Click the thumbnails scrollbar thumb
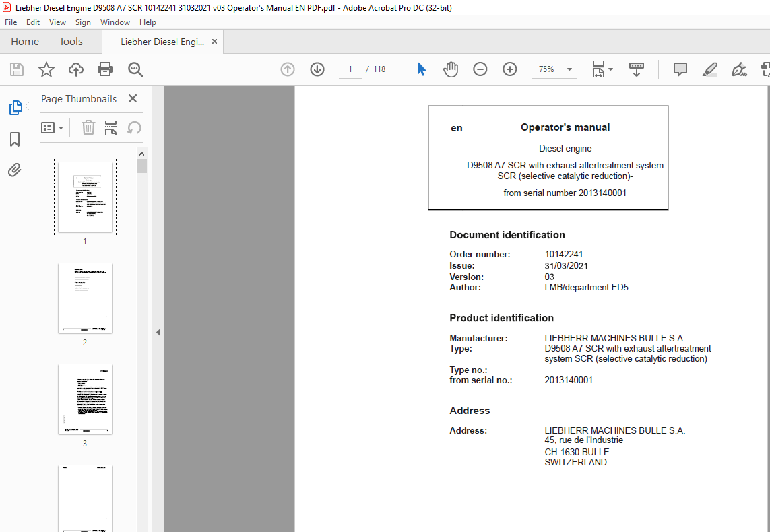The width and height of the screenshot is (770, 532). (x=141, y=166)
